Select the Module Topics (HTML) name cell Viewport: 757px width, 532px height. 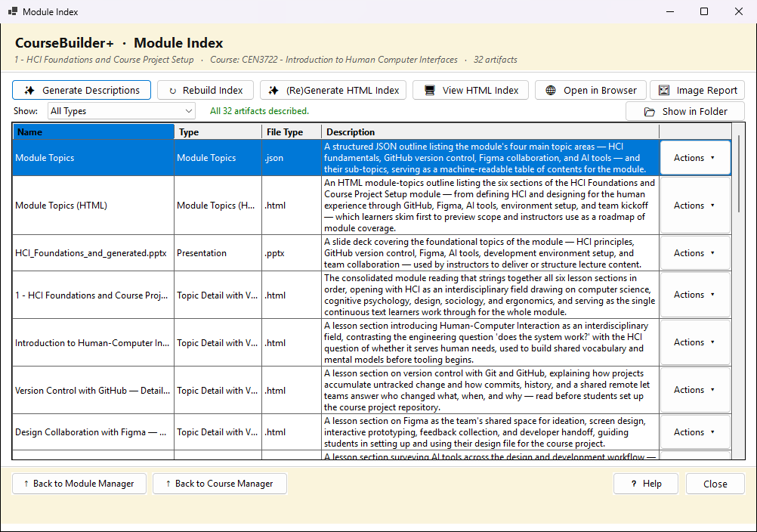pyautogui.click(x=93, y=206)
